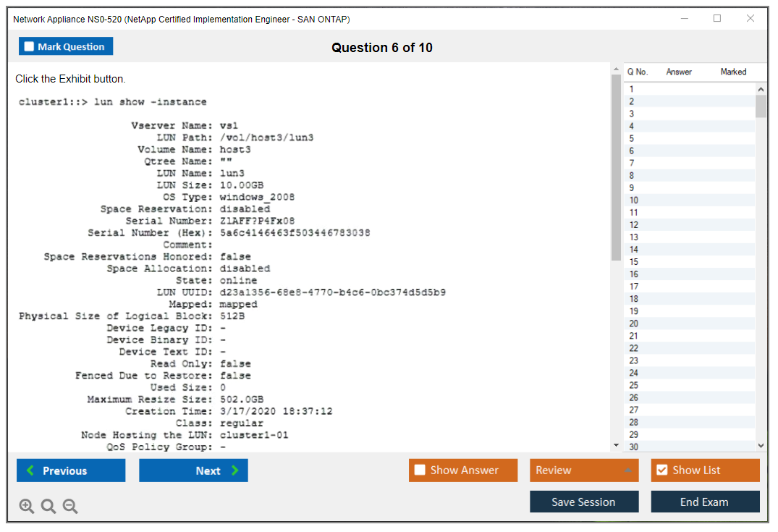Click the reset zoom magnifier icon

pos(48,507)
